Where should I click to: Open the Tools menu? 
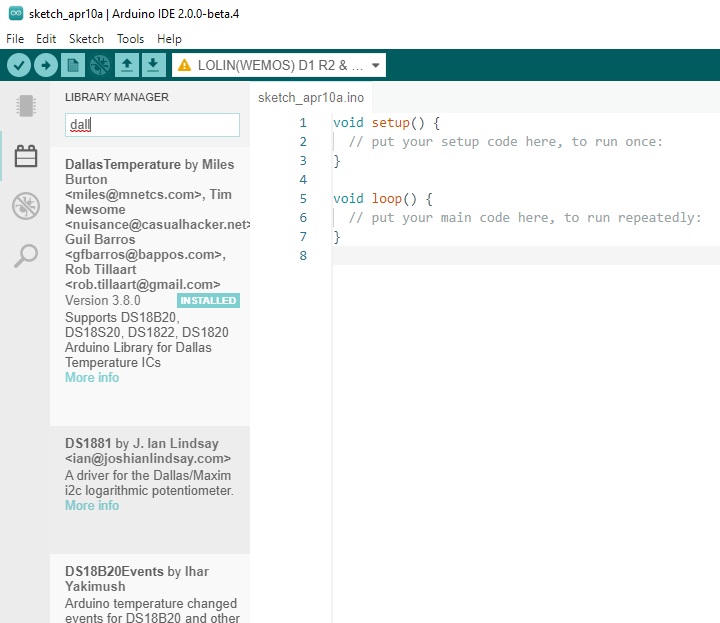click(x=130, y=39)
